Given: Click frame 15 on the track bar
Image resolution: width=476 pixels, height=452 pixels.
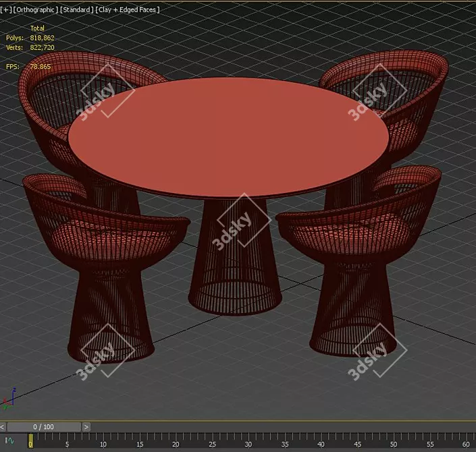Looking at the screenshot, I should pyautogui.click(x=140, y=440).
